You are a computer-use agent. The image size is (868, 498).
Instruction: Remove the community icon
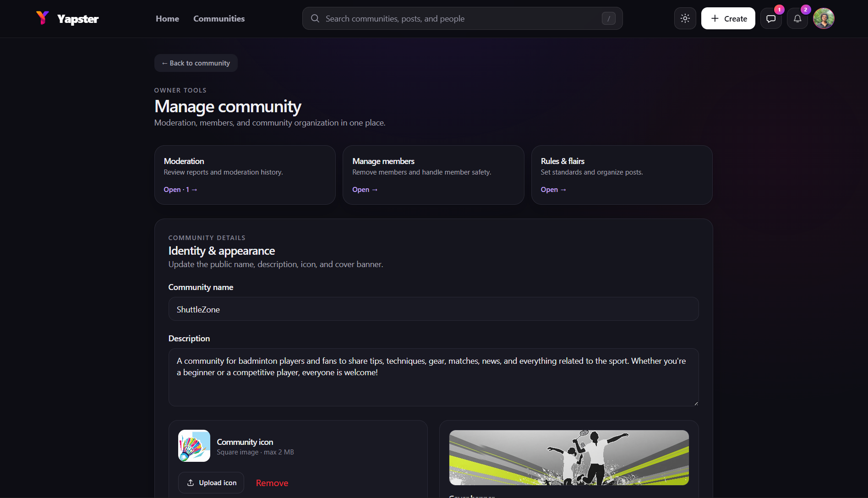coord(272,483)
